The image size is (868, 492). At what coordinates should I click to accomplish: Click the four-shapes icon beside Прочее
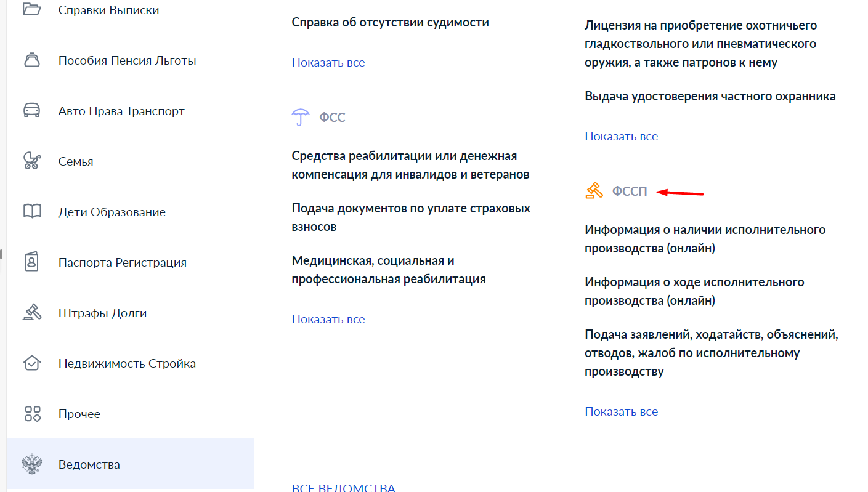(x=31, y=414)
